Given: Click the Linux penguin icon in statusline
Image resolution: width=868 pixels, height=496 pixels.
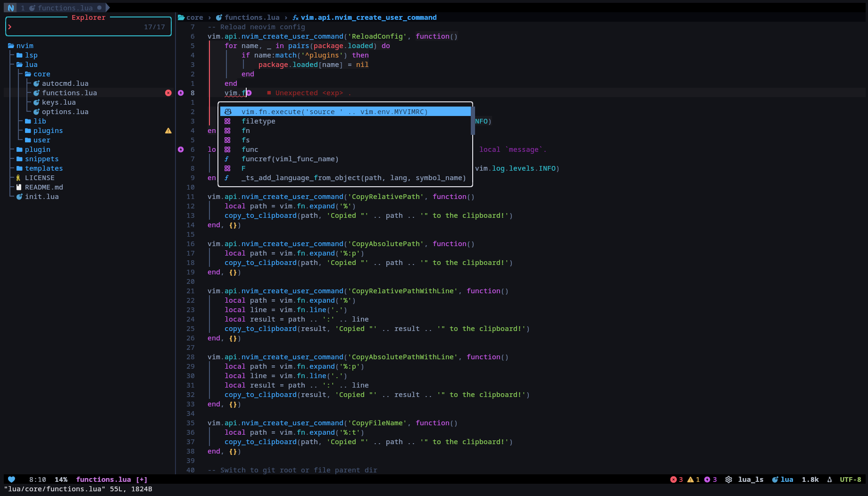Looking at the screenshot, I should pos(829,479).
